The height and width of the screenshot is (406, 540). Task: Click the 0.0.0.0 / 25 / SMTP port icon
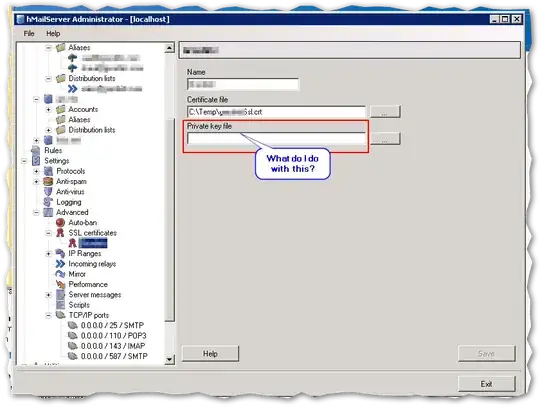(73, 325)
